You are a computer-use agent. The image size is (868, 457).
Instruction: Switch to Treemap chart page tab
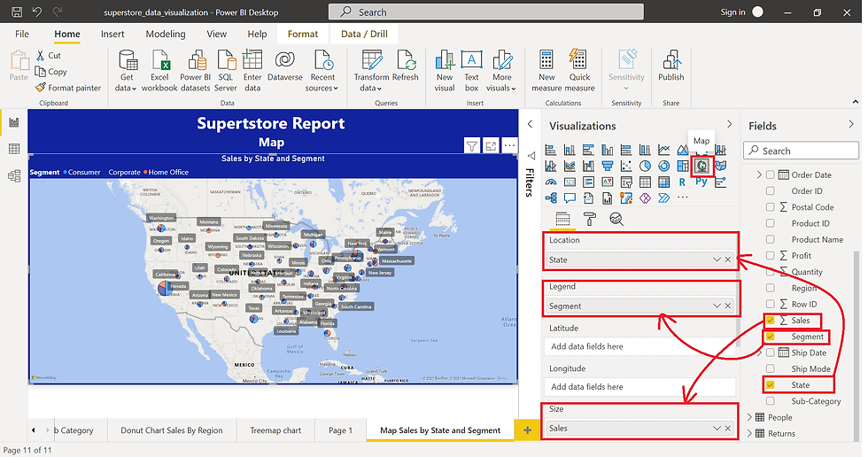[275, 430]
